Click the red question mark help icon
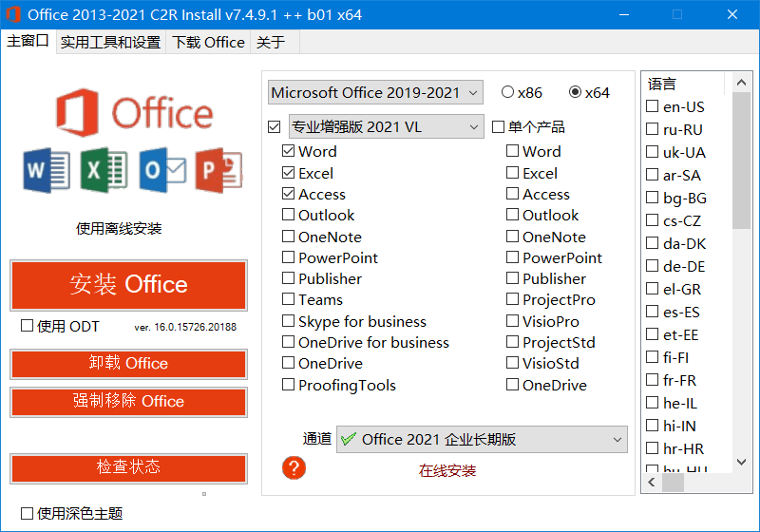The height and width of the screenshot is (532, 760). [294, 467]
